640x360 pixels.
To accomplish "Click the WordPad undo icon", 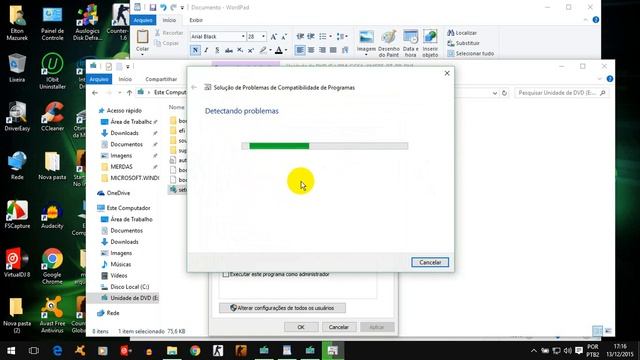I will click(163, 7).
